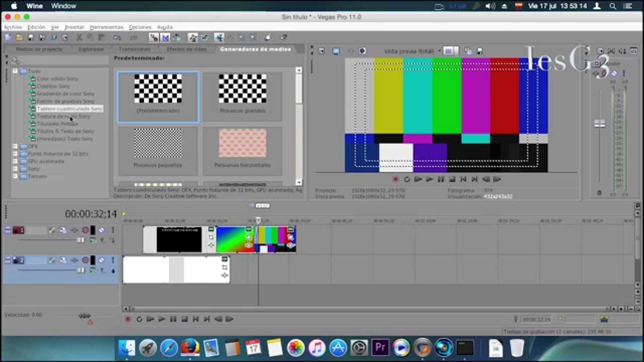The image size is (644, 362).
Task: Click the New project toolbar icon
Action: [x=8, y=37]
